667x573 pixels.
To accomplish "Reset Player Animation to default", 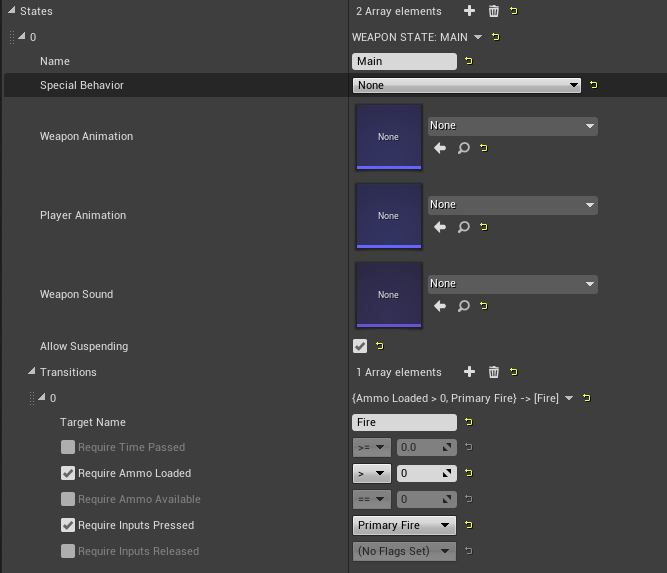I will coord(484,227).
